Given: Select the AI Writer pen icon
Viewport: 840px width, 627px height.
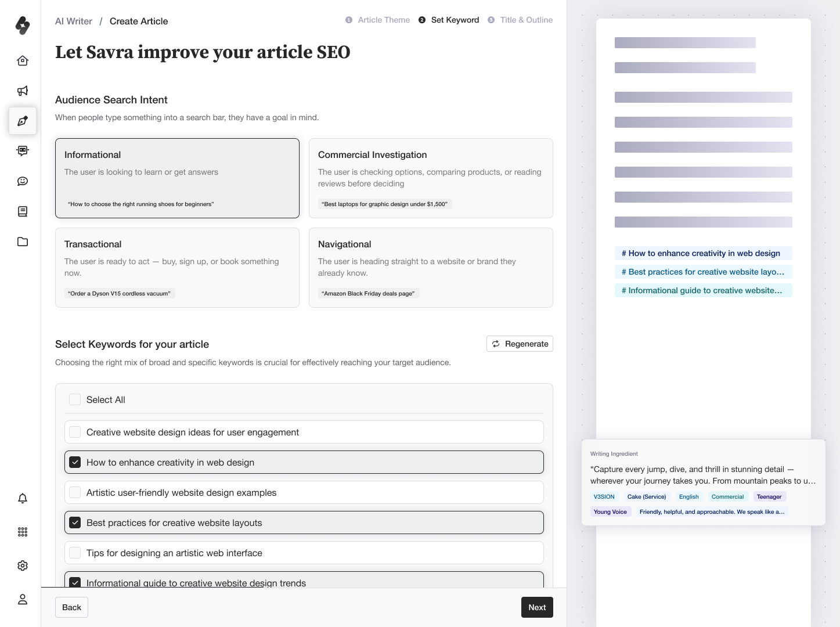Looking at the screenshot, I should point(23,121).
